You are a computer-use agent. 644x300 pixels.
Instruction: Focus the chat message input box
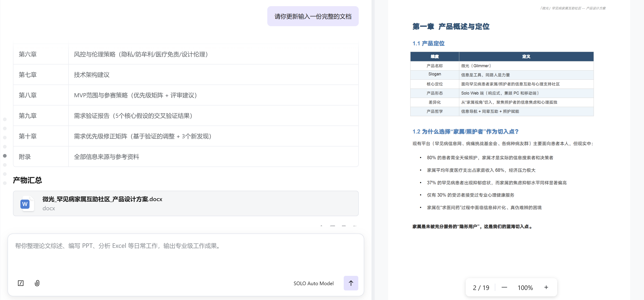click(185, 255)
